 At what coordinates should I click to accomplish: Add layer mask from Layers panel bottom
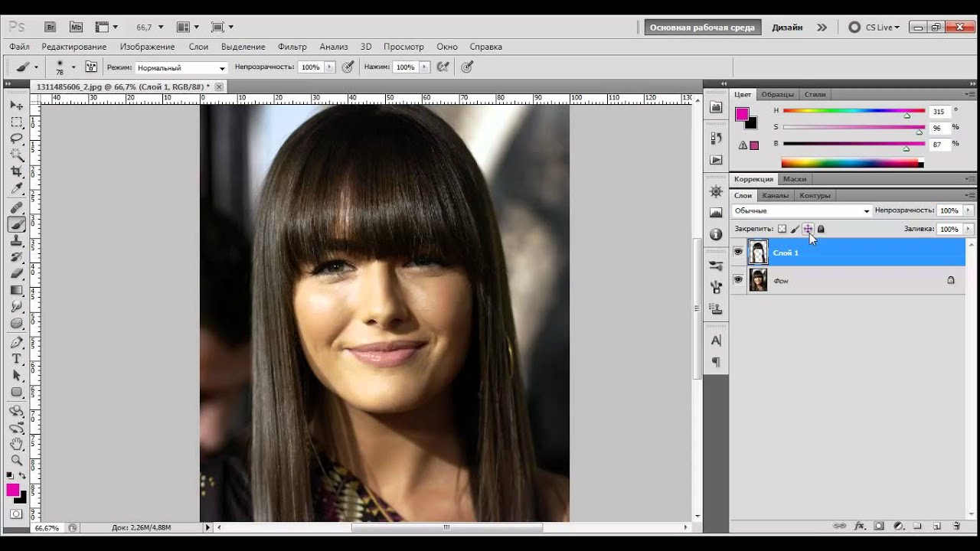coord(879,527)
